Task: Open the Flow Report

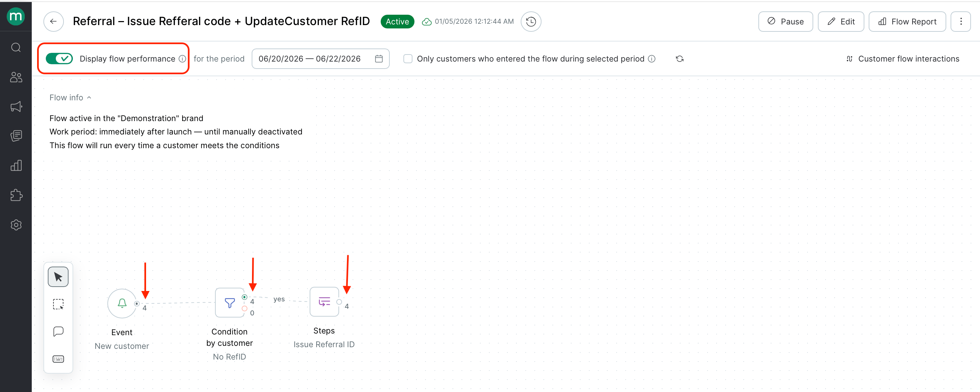Action: point(907,21)
